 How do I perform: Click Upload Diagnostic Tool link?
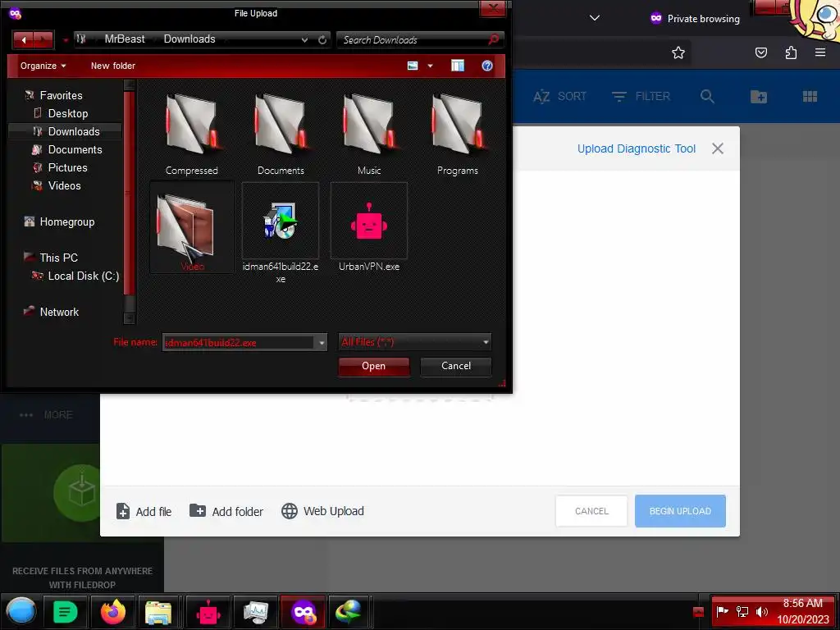click(x=636, y=148)
